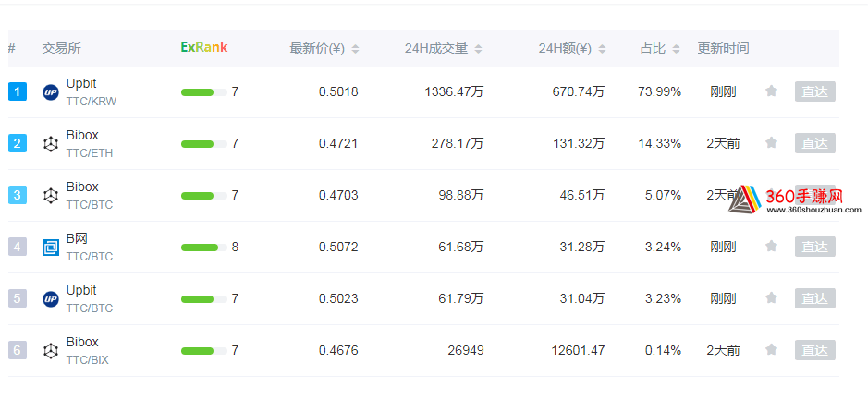868x399 pixels.
Task: Click ExRank bar for Bibox TTC/BIX
Action: (203, 351)
